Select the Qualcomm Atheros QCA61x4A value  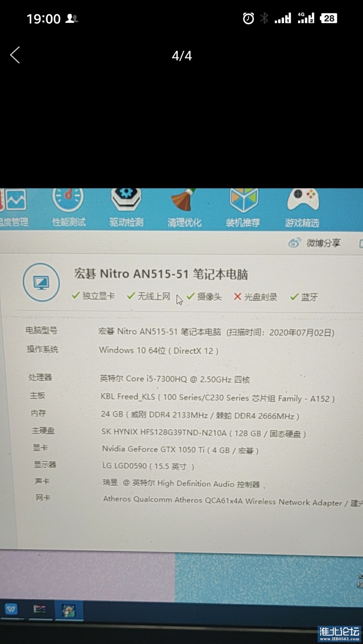click(233, 501)
